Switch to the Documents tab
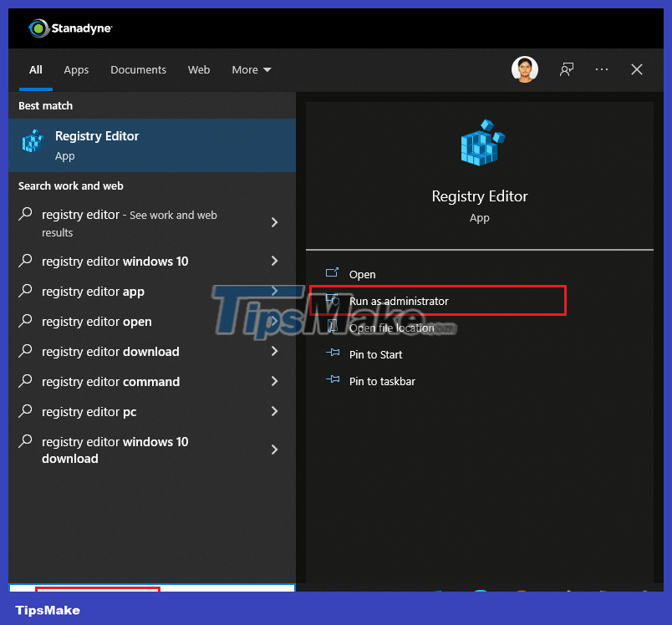672x625 pixels. pos(138,70)
